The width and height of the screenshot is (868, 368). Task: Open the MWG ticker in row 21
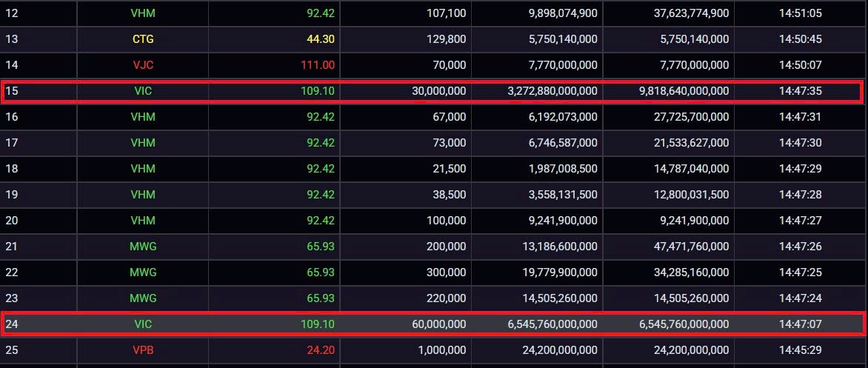pos(143,247)
